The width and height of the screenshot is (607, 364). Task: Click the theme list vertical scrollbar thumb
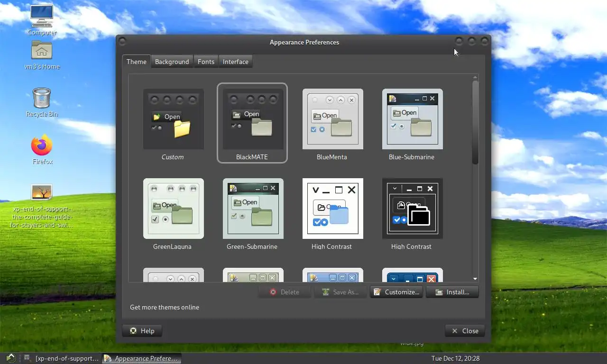[x=475, y=122]
